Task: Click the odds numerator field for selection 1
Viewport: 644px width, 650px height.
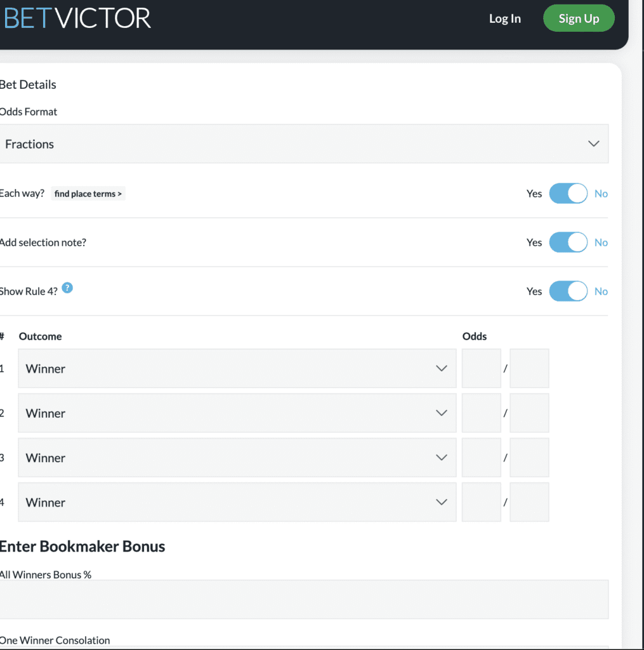Action: coord(481,369)
